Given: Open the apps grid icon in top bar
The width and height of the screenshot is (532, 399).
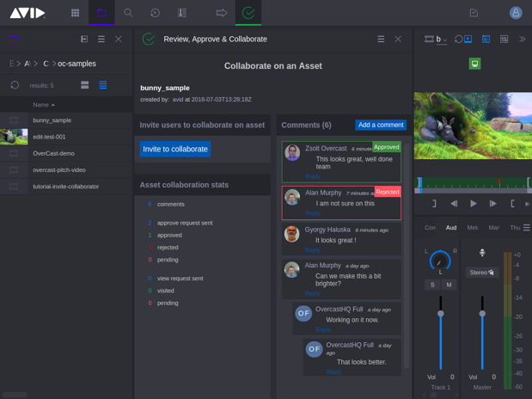Looking at the screenshot, I should point(75,13).
